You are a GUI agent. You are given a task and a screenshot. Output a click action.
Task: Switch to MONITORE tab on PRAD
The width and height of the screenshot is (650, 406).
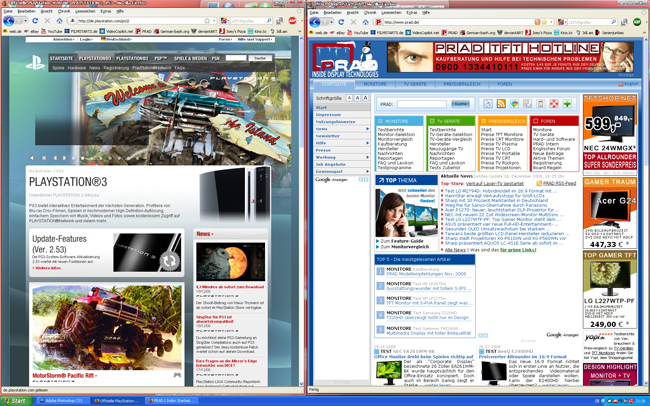click(375, 84)
